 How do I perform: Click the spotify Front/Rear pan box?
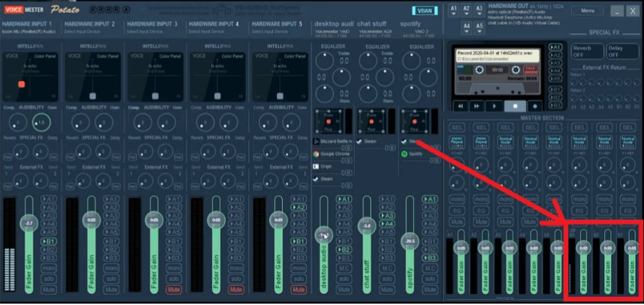(x=416, y=122)
